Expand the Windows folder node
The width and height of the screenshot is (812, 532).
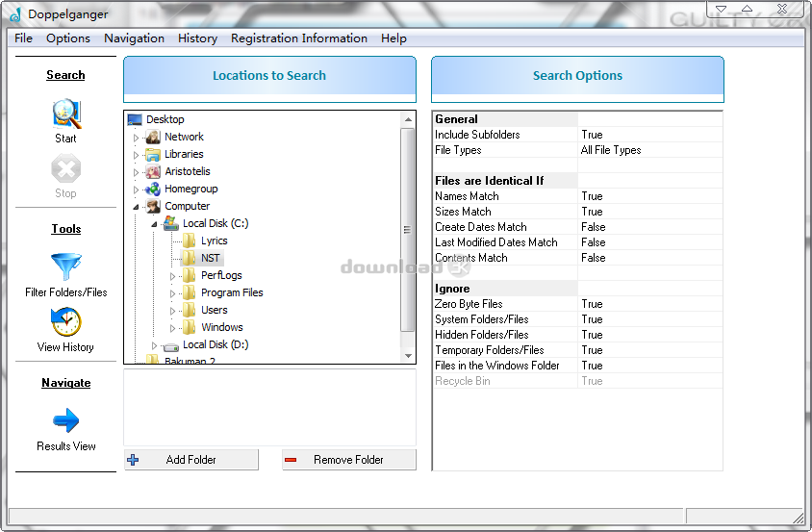pos(172,328)
